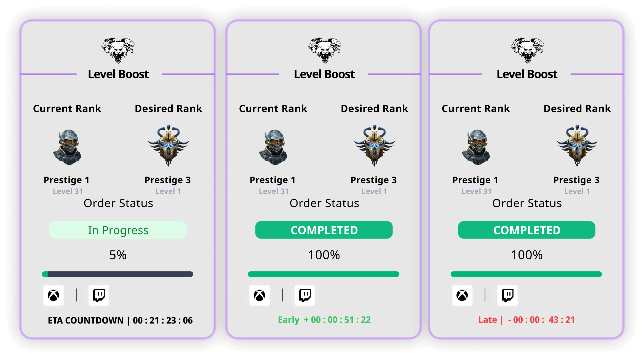Viewport: 644px width, 359px height.
Task: Open the Desired Rank selector on third card
Action: (x=577, y=109)
